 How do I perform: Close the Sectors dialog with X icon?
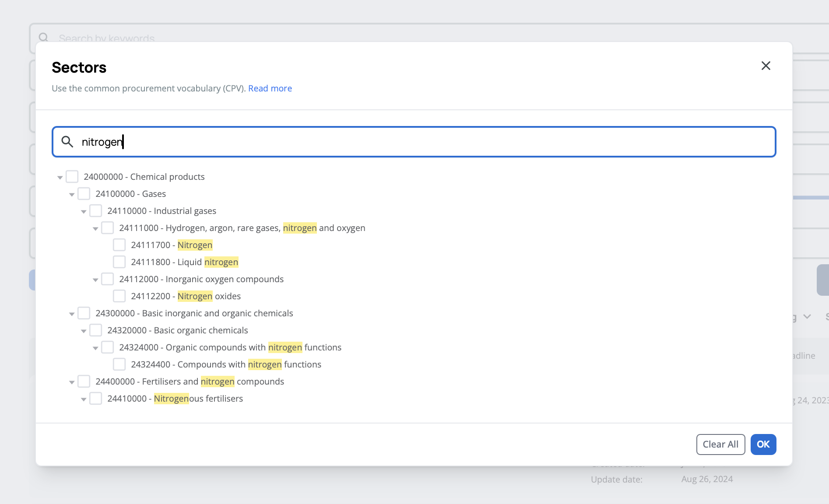tap(766, 66)
